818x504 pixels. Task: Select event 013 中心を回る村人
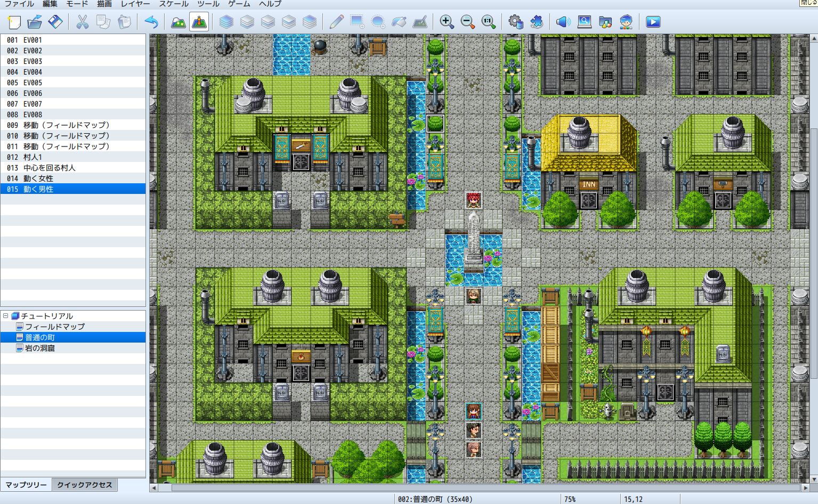pyautogui.click(x=73, y=168)
